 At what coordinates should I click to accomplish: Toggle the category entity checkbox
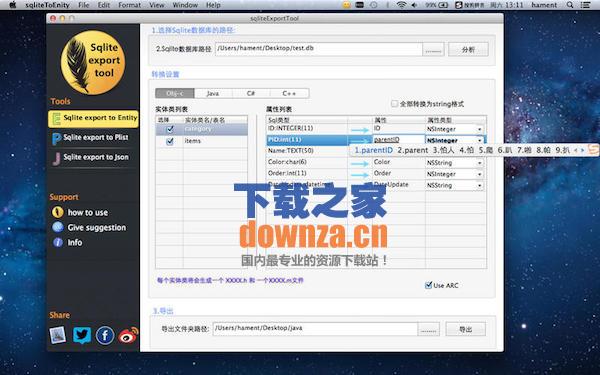[170, 130]
